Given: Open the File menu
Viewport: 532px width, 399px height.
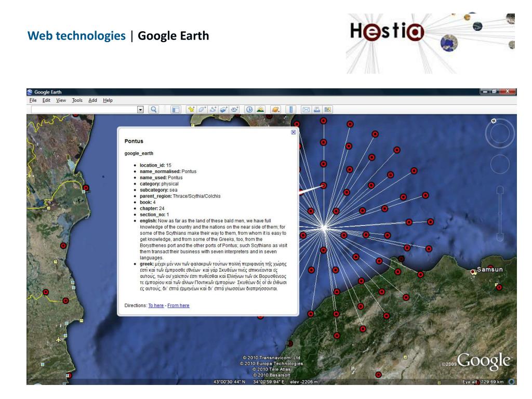Looking at the screenshot, I should 33,100.
